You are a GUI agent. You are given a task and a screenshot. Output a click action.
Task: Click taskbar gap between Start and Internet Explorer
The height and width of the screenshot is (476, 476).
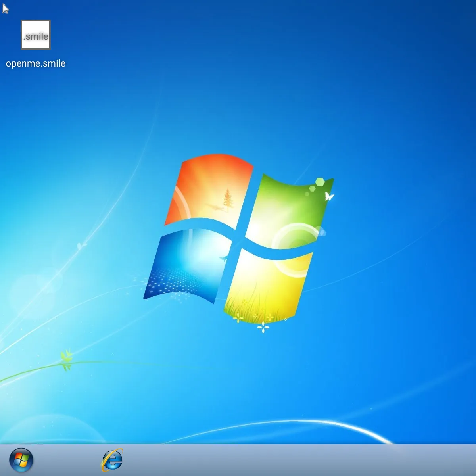(67, 460)
